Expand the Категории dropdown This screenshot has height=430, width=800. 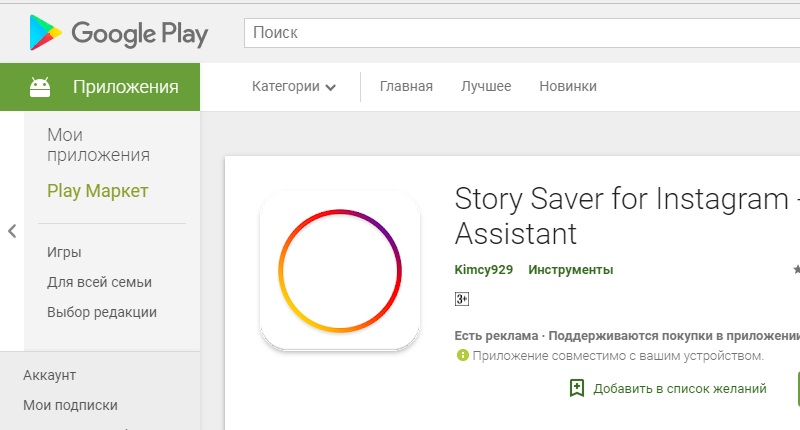point(294,87)
